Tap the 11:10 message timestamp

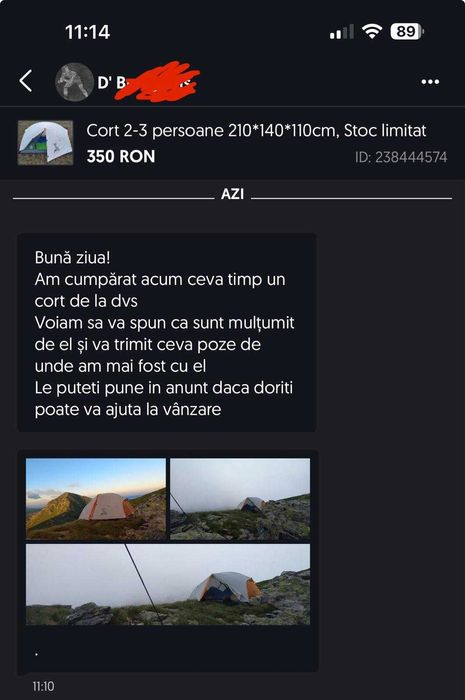click(x=43, y=686)
